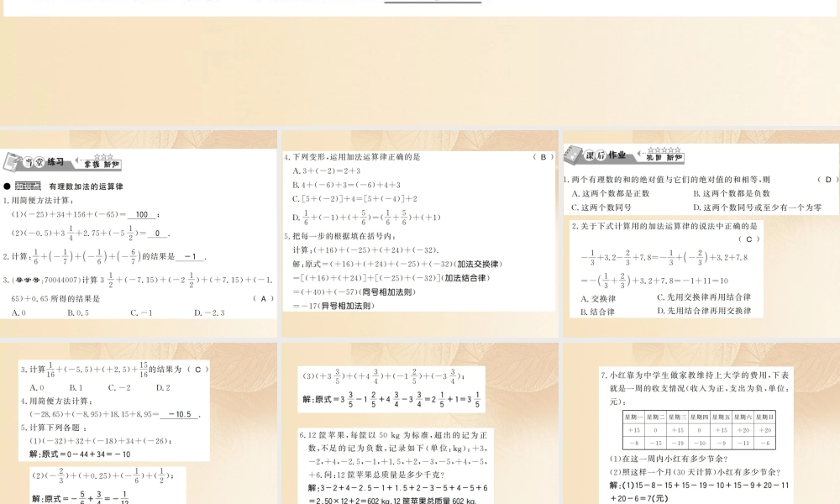Click option A. 3+(−2)=2+3
The width and height of the screenshot is (840, 504).
[327, 171]
